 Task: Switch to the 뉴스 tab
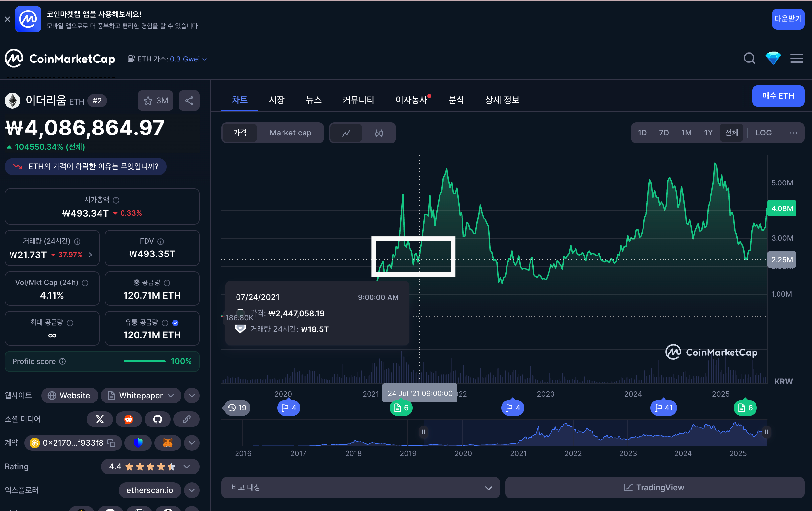click(x=313, y=100)
